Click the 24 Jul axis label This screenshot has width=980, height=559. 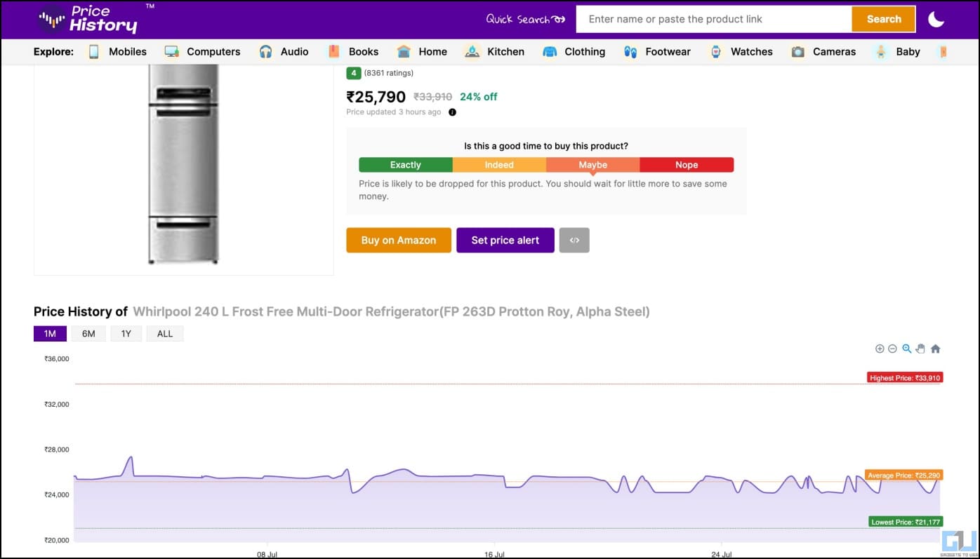click(722, 554)
